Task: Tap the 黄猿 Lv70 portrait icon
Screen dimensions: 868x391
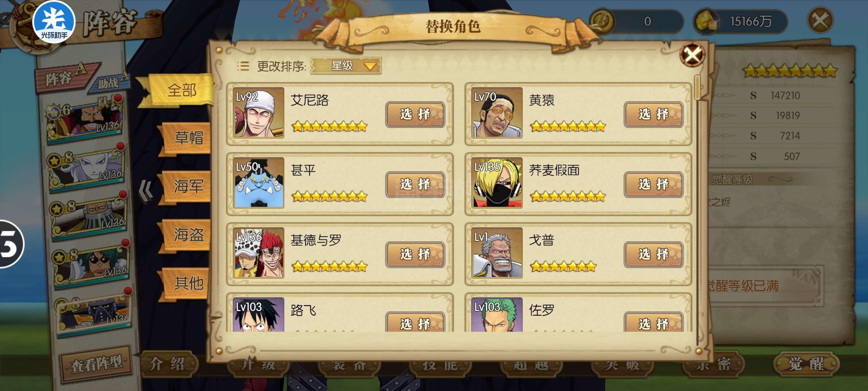Action: pos(497,112)
